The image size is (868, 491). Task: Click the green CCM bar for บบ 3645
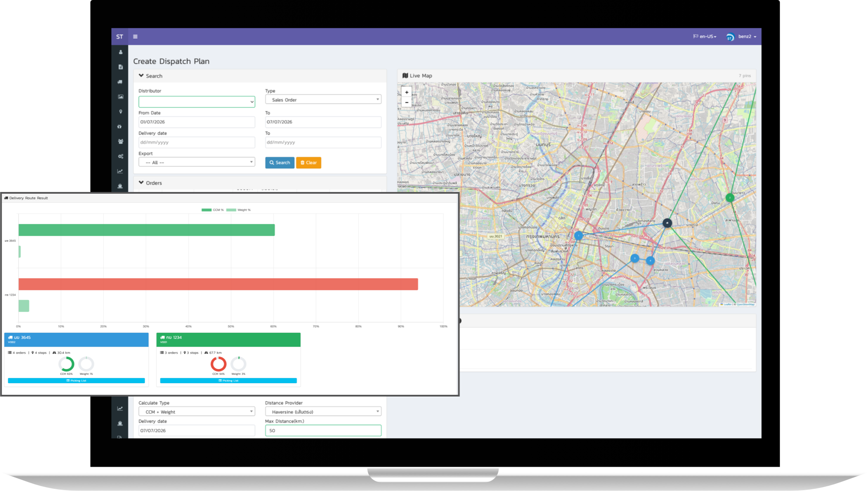147,230
